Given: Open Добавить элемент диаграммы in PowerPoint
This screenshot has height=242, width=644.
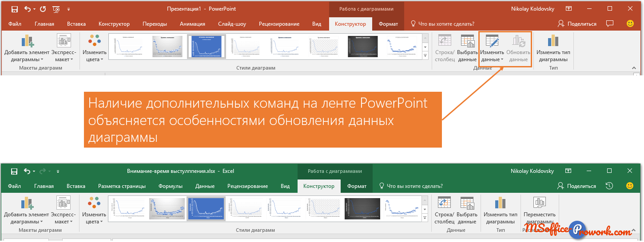Looking at the screenshot, I should click(27, 48).
